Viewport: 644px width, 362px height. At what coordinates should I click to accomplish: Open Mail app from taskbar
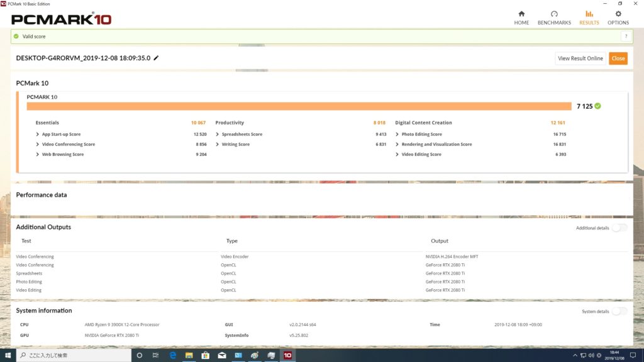(222, 355)
